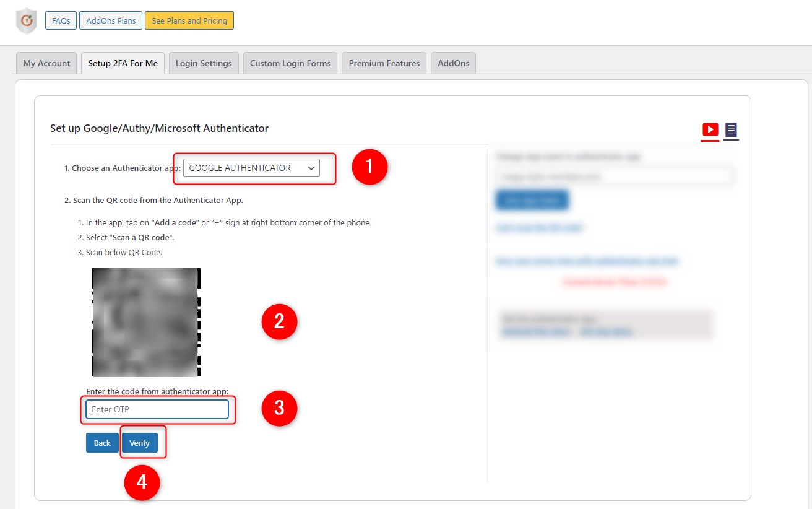Switch to the My Account tab
The height and width of the screenshot is (509, 812).
tap(47, 63)
